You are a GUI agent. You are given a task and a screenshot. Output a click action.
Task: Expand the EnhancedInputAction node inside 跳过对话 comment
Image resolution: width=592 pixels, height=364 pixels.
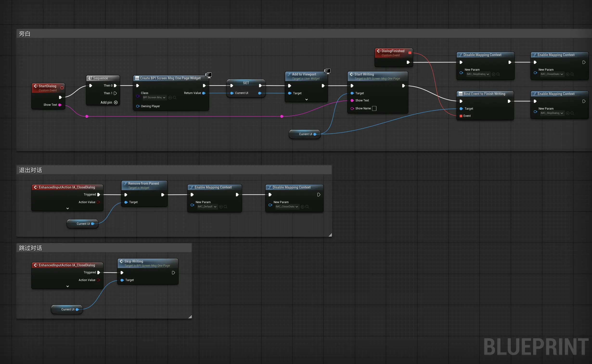click(67, 286)
